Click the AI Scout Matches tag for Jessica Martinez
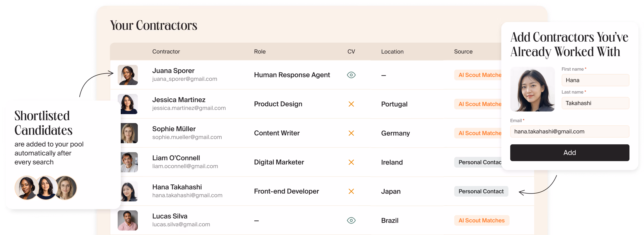This screenshot has width=644, height=235. point(478,104)
